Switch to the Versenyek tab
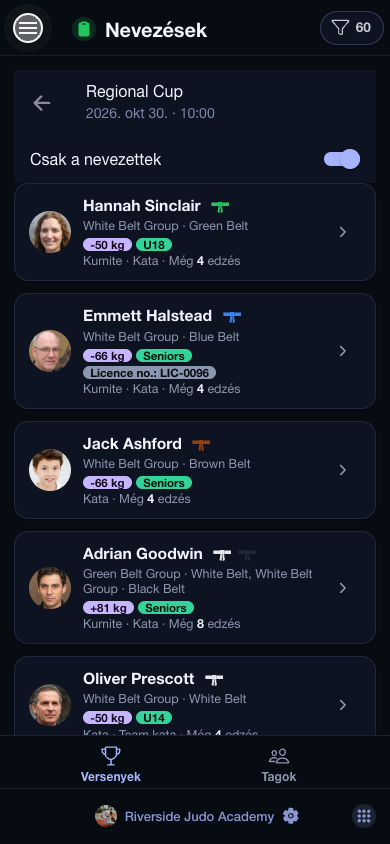This screenshot has height=844, width=390. click(x=111, y=762)
